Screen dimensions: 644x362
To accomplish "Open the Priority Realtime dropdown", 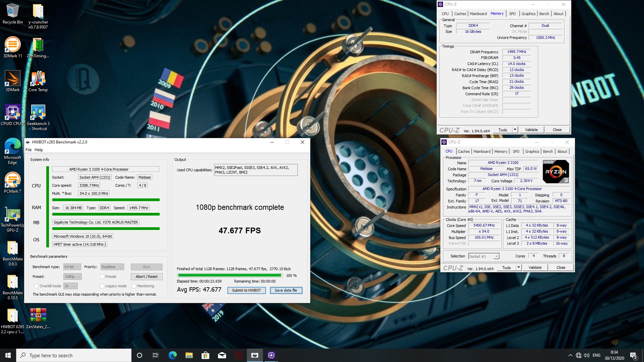I will (x=112, y=267).
